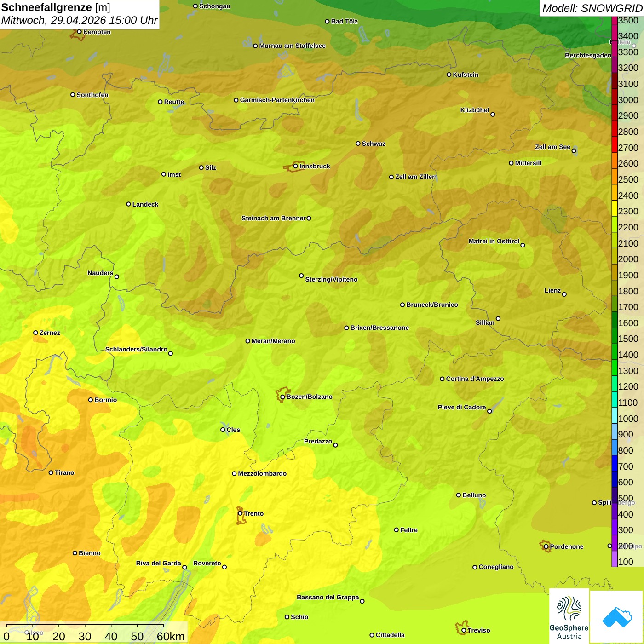Click the Innsbruck city marker
The image size is (644, 644).
[296, 166]
